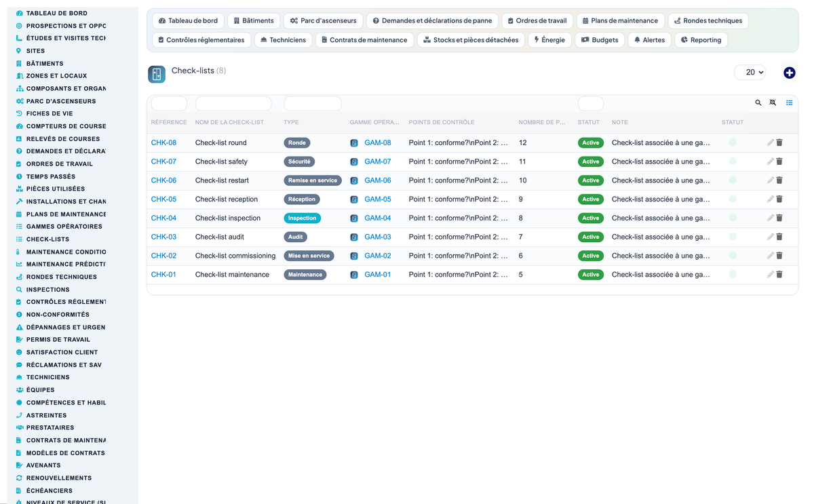Toggle status circle for CHK-02 row
The height and width of the screenshot is (504, 814).
(x=733, y=256)
